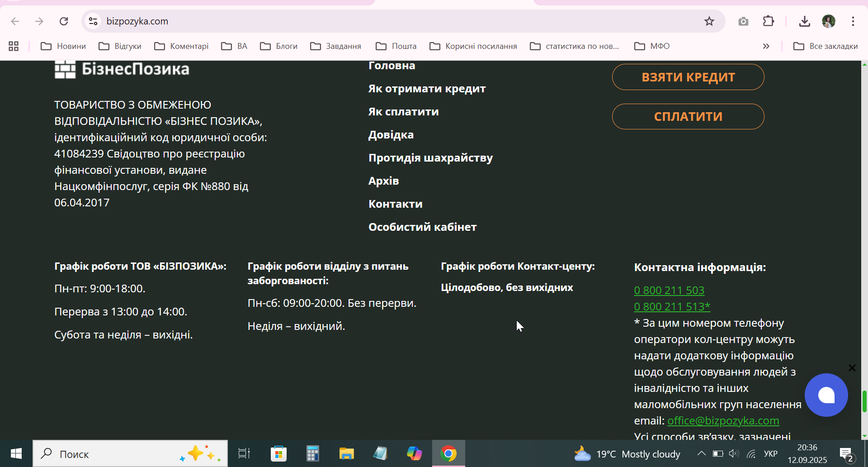The height and width of the screenshot is (467, 868).
Task: Open Особистий кабінет link
Action: tap(422, 227)
